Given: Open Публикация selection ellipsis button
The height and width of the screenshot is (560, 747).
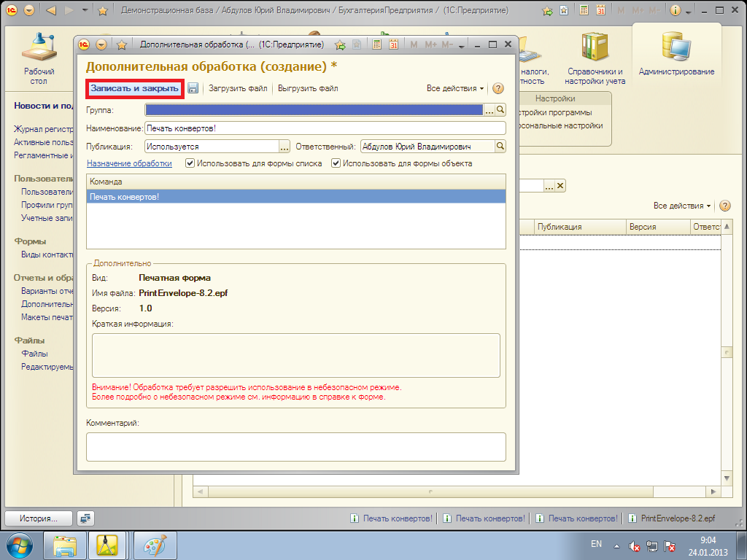Looking at the screenshot, I should pyautogui.click(x=285, y=146).
